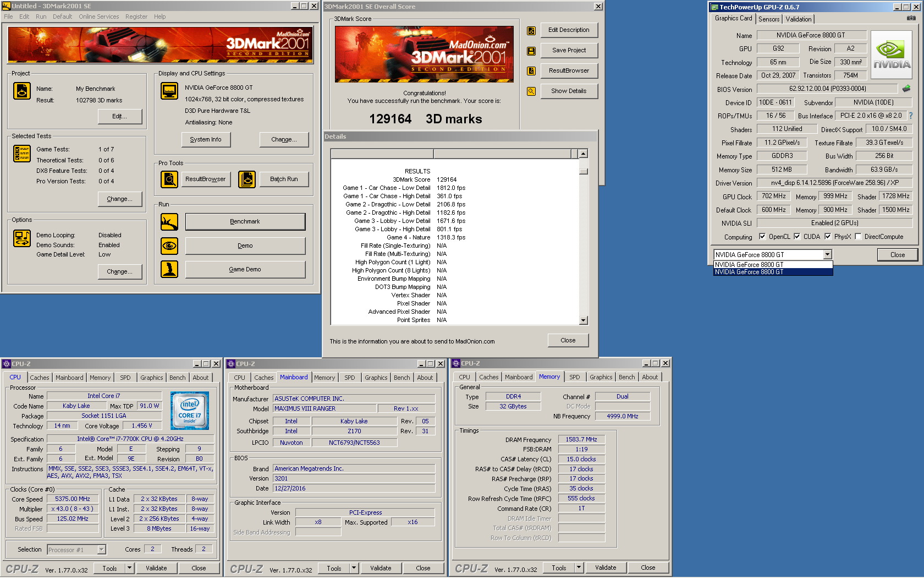The width and height of the screenshot is (924, 578).
Task: Click the display monitor icon in 3DMark
Action: pos(169,91)
